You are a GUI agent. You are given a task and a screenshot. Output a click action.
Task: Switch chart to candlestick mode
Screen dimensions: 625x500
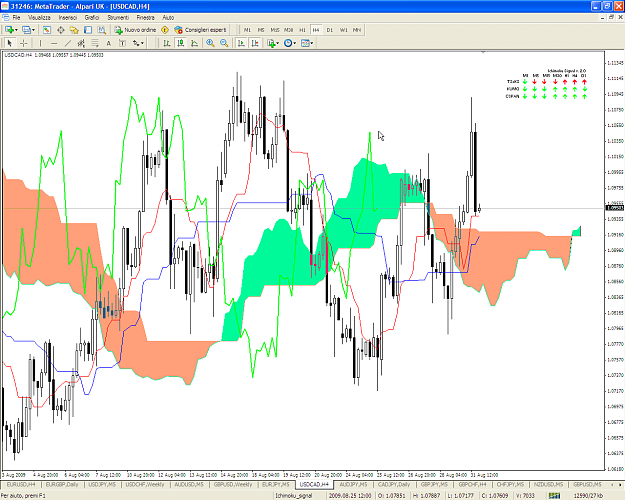pyautogui.click(x=181, y=43)
